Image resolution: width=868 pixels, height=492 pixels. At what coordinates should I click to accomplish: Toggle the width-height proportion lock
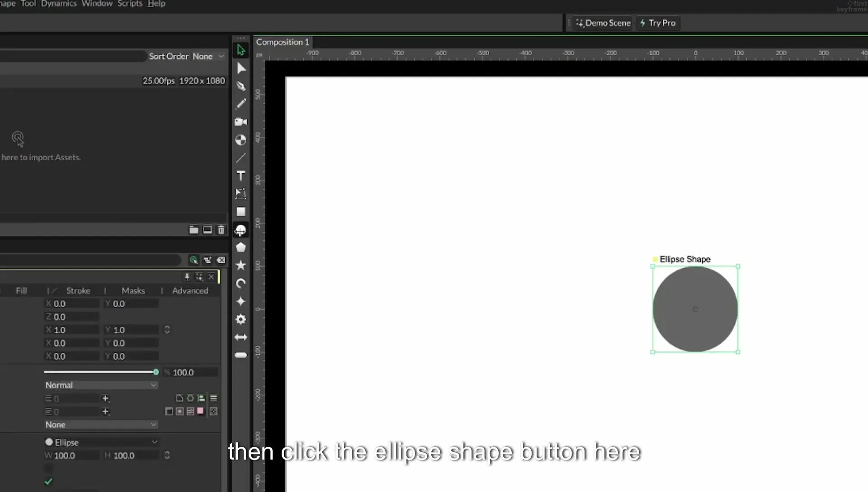coord(167,455)
